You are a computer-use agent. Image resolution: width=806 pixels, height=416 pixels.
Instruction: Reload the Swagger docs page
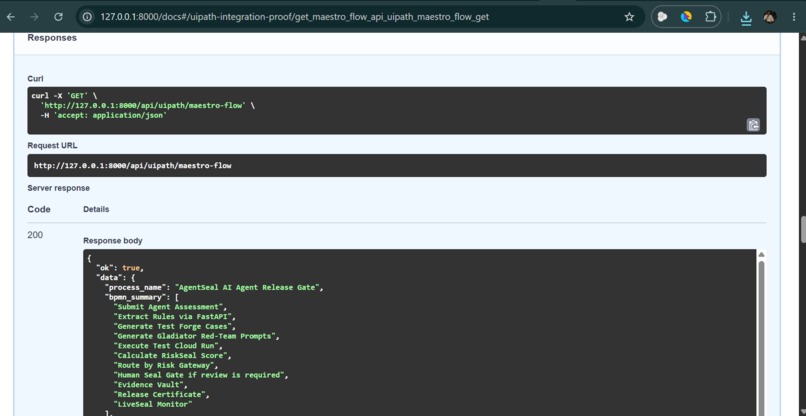click(58, 17)
